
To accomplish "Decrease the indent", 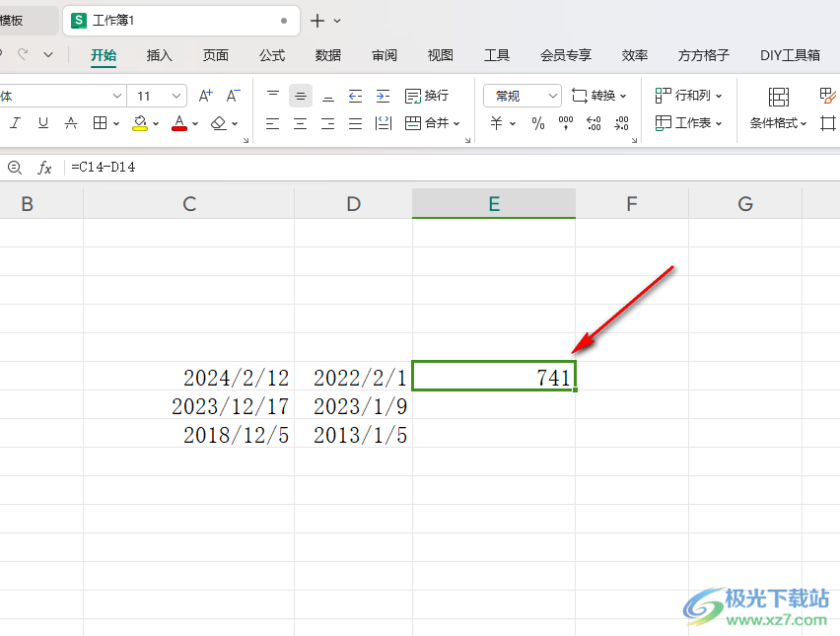I will point(355,96).
